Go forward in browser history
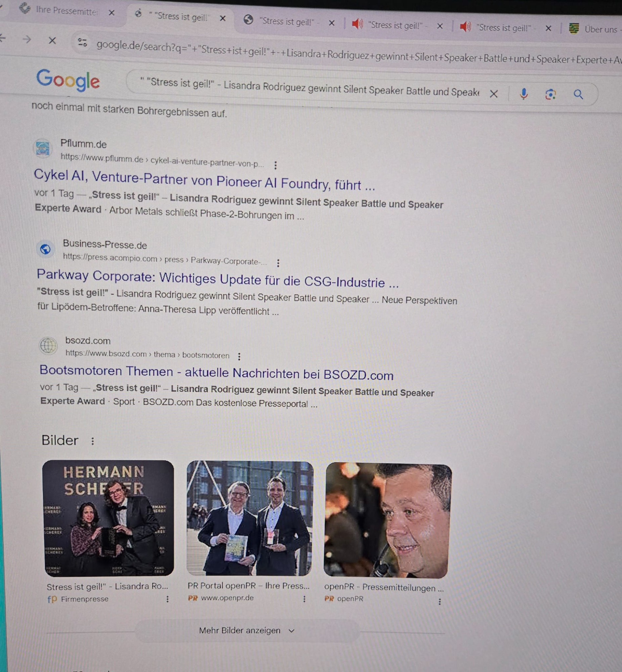 pos(27,39)
